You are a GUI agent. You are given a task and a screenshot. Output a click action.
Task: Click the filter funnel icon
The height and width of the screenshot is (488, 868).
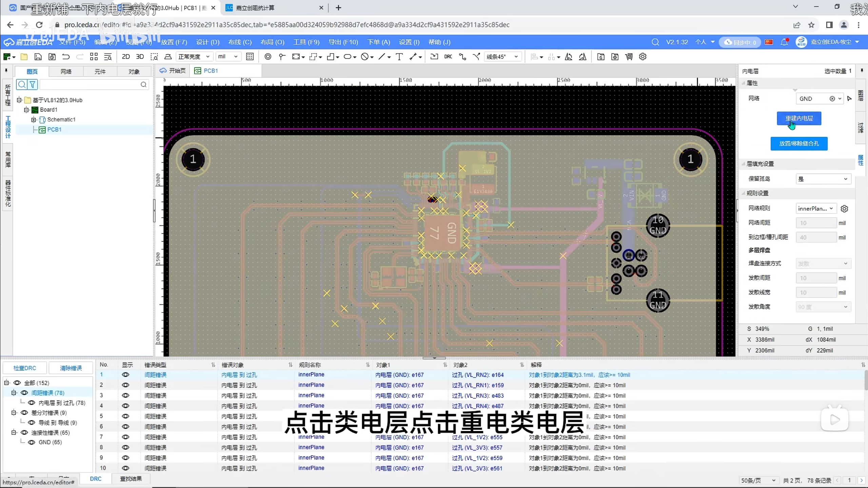click(x=32, y=84)
